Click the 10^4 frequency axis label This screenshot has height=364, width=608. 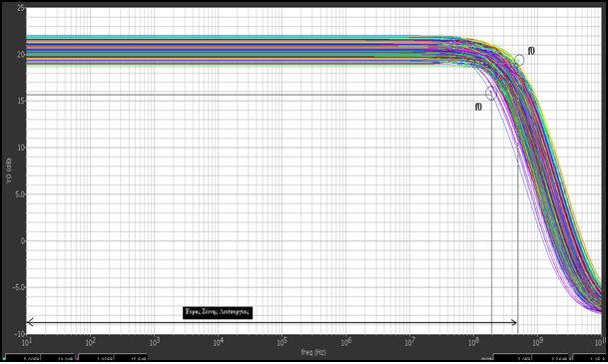coord(218,342)
